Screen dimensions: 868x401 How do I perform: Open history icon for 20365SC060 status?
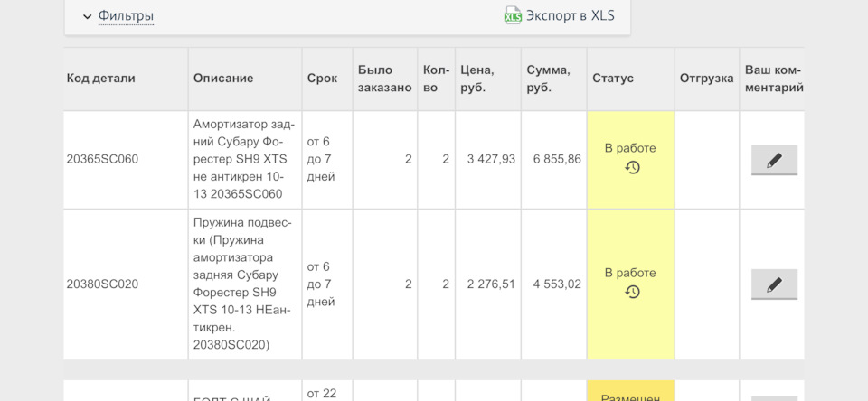pos(632,167)
